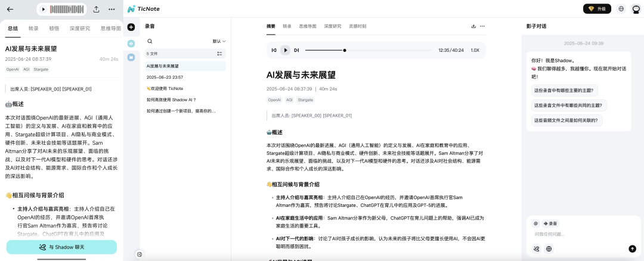Create new item with black plus button

click(x=131, y=27)
